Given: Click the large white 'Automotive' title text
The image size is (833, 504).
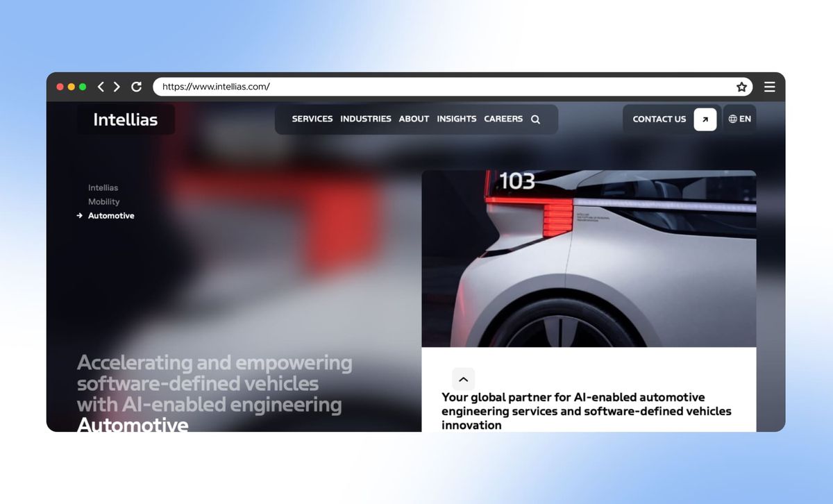Looking at the screenshot, I should pos(133,423).
